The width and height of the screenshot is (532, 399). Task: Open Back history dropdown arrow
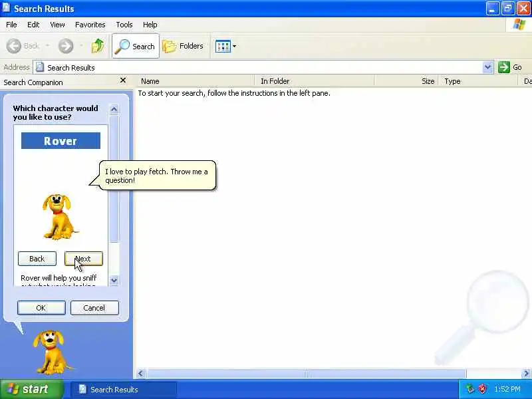pos(47,45)
